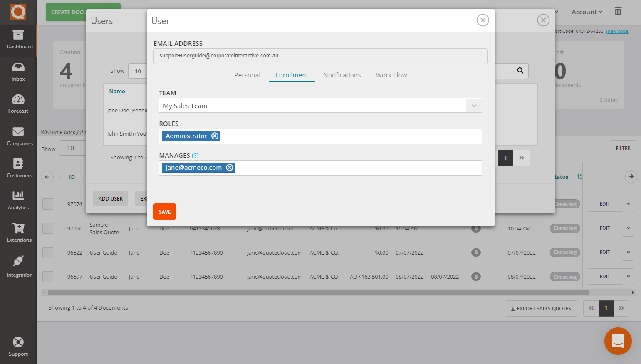Switch to the Work Flow tab
641x364 pixels.
tap(391, 75)
